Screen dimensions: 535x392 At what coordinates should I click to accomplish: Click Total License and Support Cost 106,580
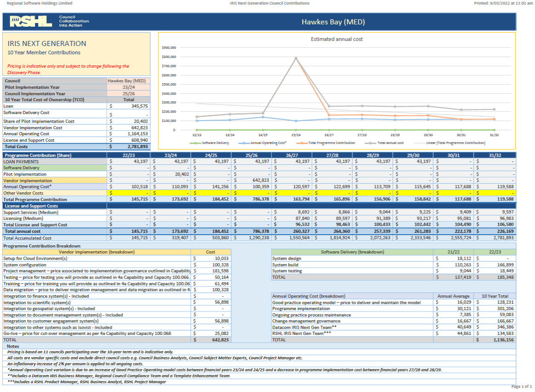pos(505,225)
